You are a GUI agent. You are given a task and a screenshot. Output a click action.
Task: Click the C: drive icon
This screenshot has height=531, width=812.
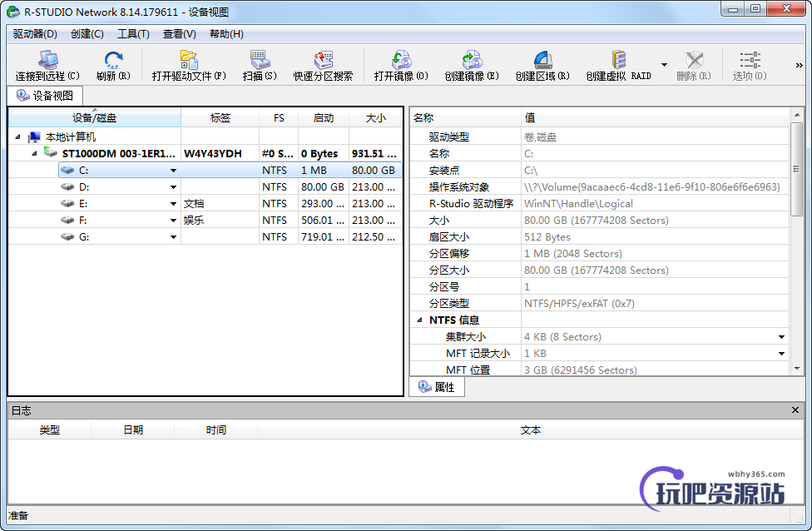pos(67,170)
